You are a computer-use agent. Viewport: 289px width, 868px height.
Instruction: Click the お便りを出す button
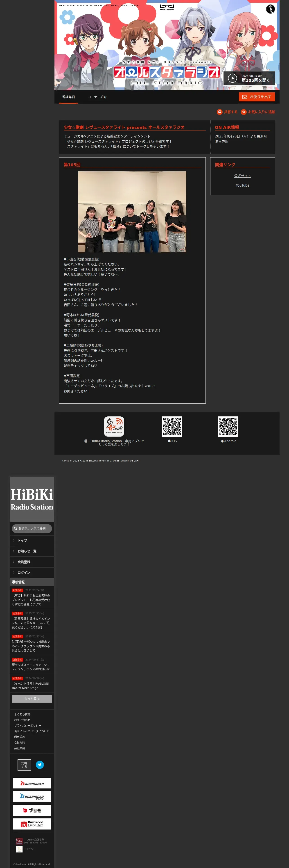(x=257, y=97)
